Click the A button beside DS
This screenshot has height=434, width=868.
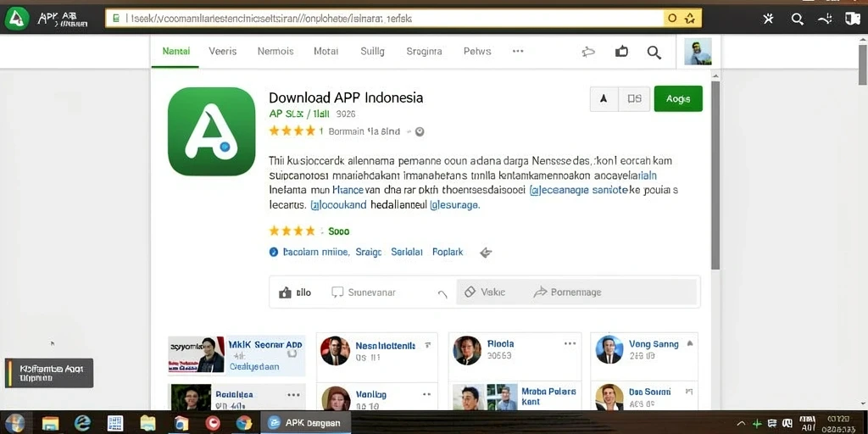click(604, 98)
